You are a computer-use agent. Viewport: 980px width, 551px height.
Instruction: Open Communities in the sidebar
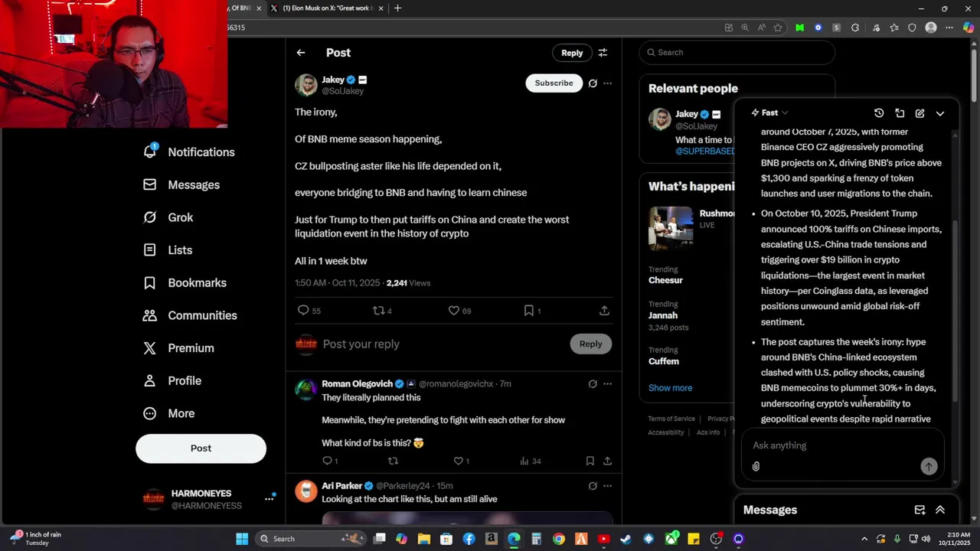(190, 315)
